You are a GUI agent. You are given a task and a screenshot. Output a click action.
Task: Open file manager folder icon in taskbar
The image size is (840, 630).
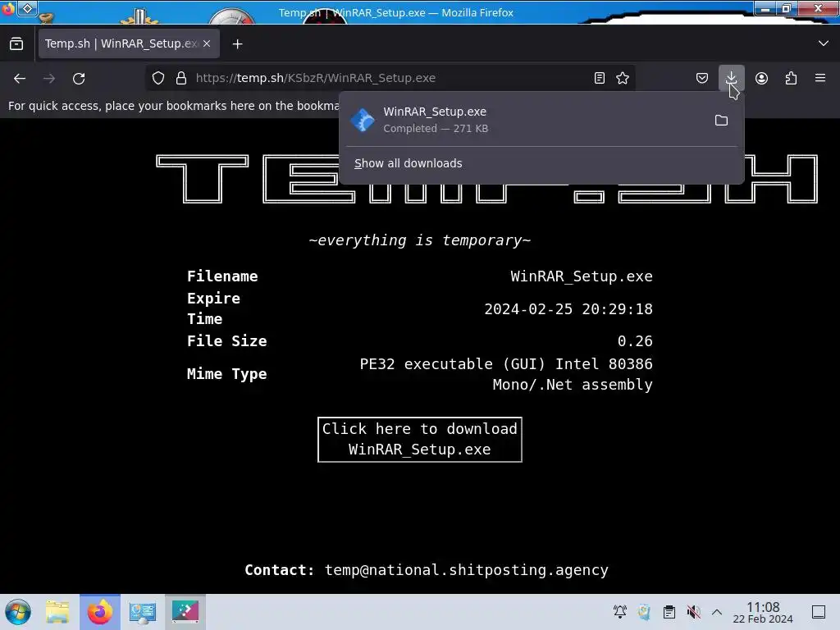tap(57, 612)
